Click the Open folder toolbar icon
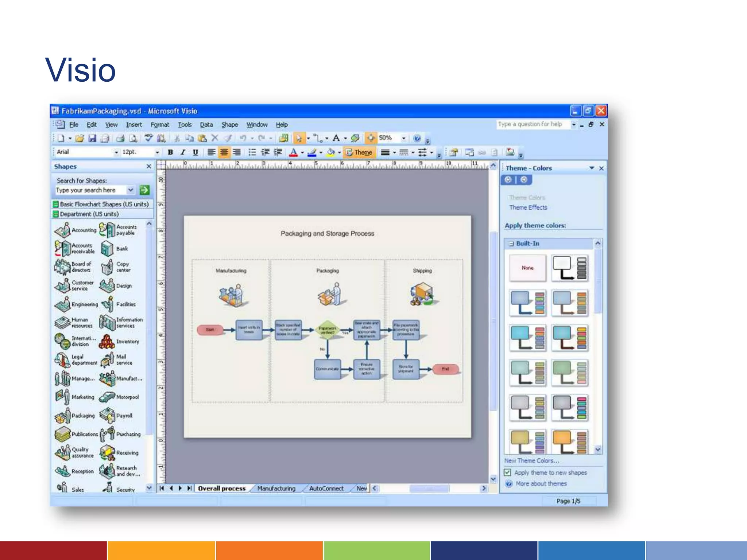 (80, 138)
